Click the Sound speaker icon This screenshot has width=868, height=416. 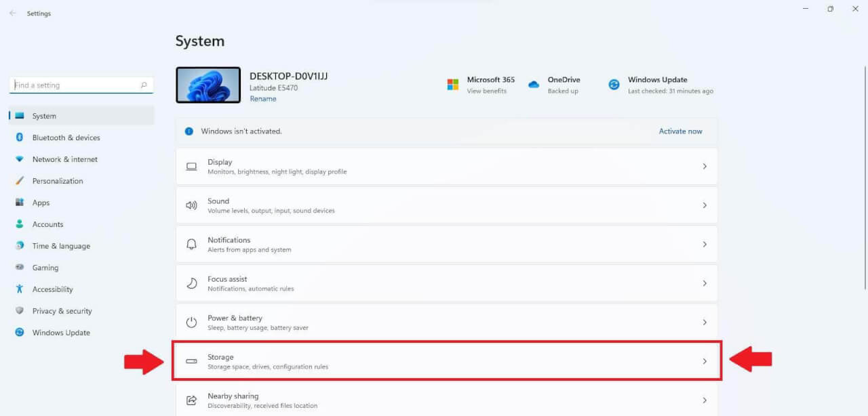191,205
